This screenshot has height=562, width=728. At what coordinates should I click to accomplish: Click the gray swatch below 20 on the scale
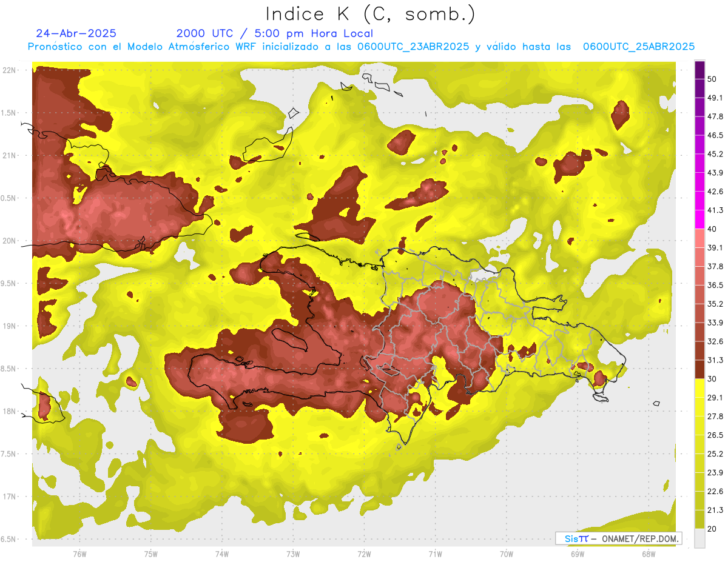[699, 538]
